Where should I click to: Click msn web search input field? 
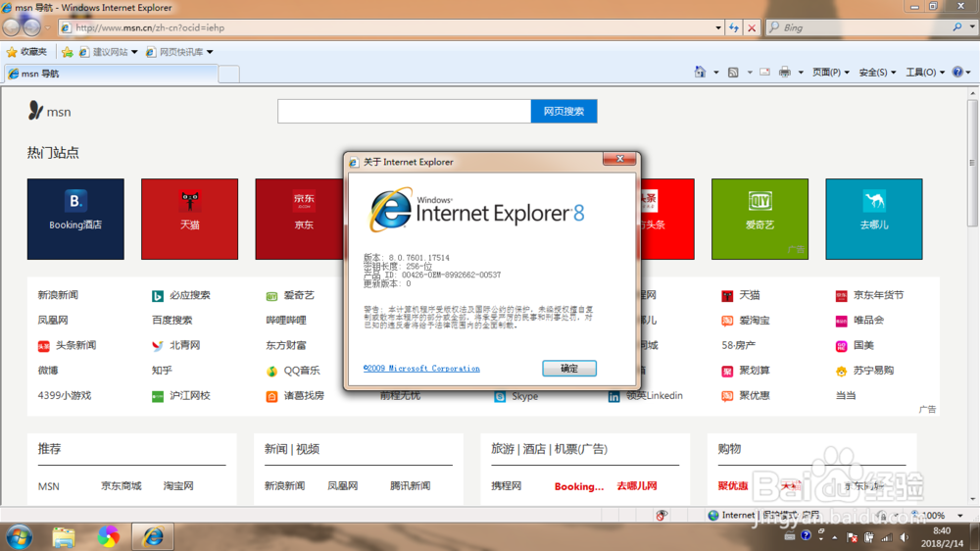tap(405, 112)
